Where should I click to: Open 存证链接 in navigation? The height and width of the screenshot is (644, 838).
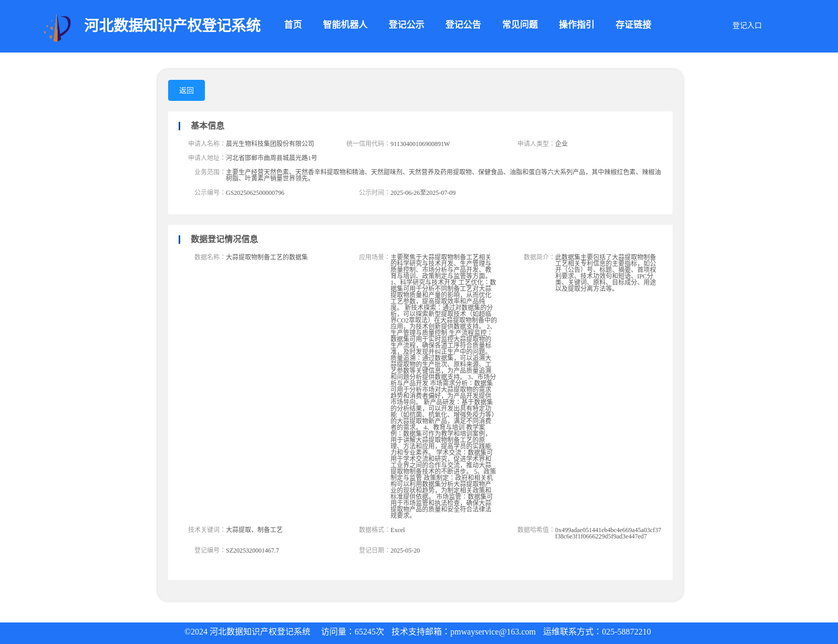[x=634, y=25]
